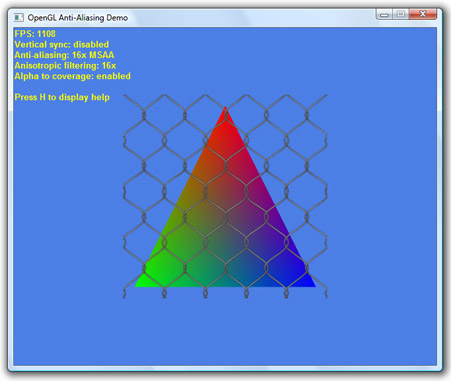
Task: Click the 'Anti-aliasing: 16x MSAA' line
Action: tap(64, 55)
